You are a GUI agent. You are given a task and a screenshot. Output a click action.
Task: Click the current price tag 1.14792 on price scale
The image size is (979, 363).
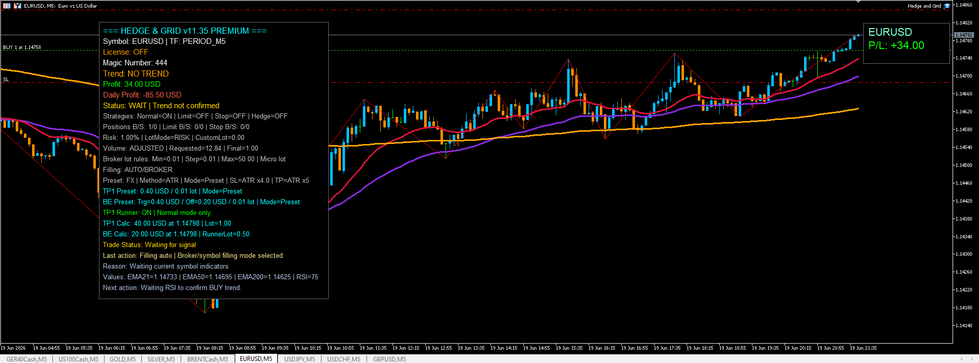click(965, 35)
